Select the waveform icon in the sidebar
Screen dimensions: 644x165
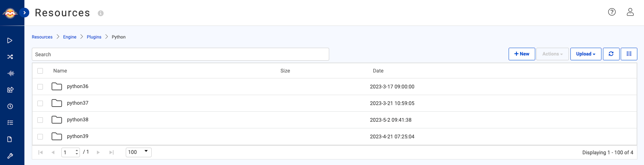pyautogui.click(x=11, y=73)
